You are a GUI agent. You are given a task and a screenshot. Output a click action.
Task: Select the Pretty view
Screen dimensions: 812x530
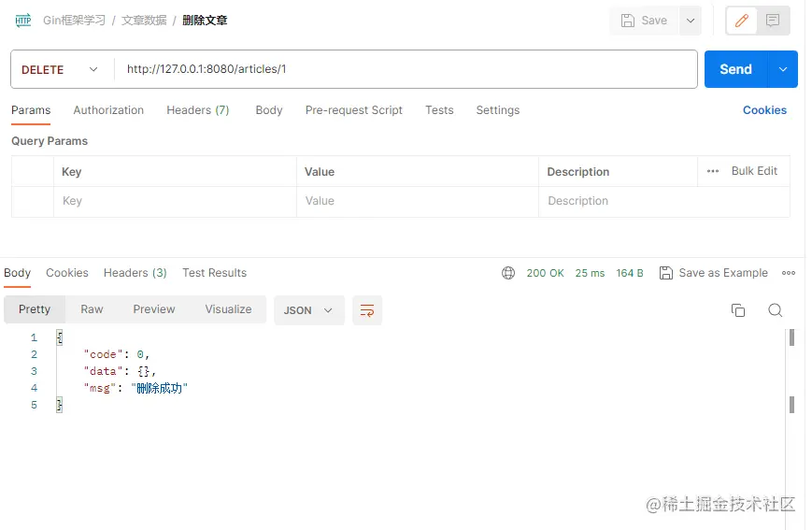click(35, 309)
